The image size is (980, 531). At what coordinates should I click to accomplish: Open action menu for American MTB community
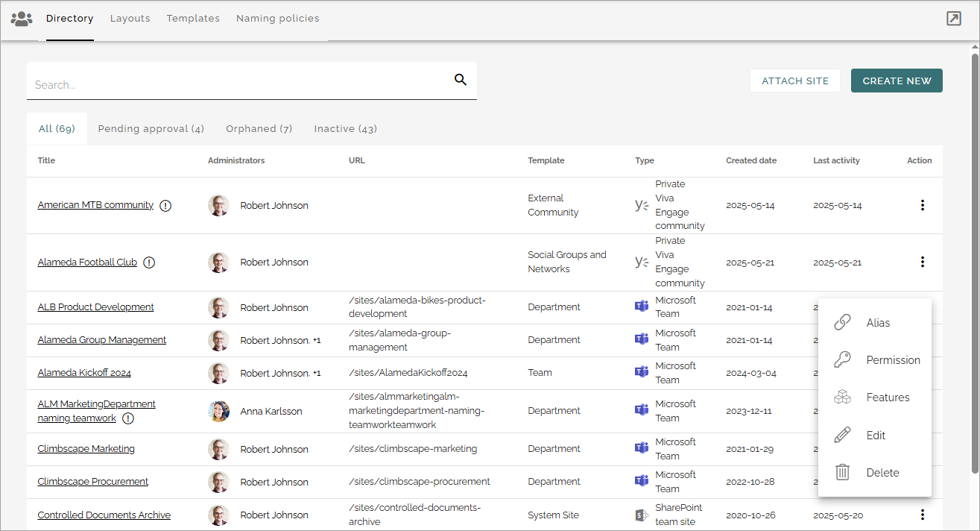[923, 205]
